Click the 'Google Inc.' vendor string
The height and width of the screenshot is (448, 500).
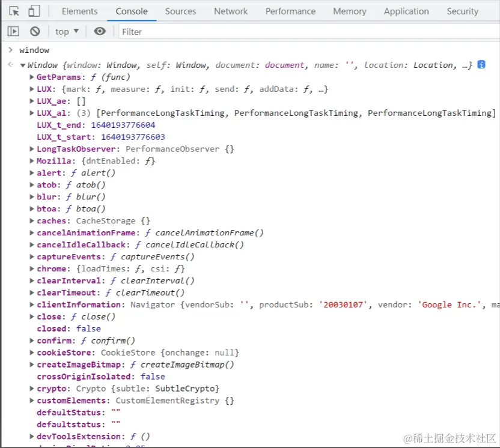click(x=450, y=304)
